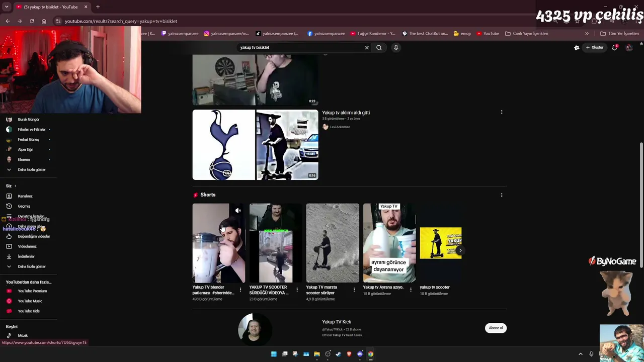The image size is (644, 362).
Task: Open YouTube Music from sidebar
Action: 28,301
